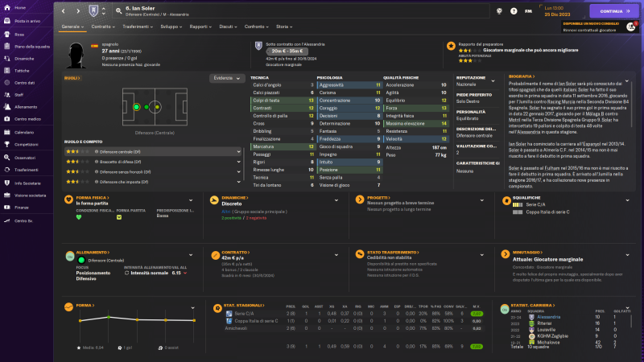The image size is (644, 362).
Task: Open the Rosa squad icon
Action: (7, 34)
